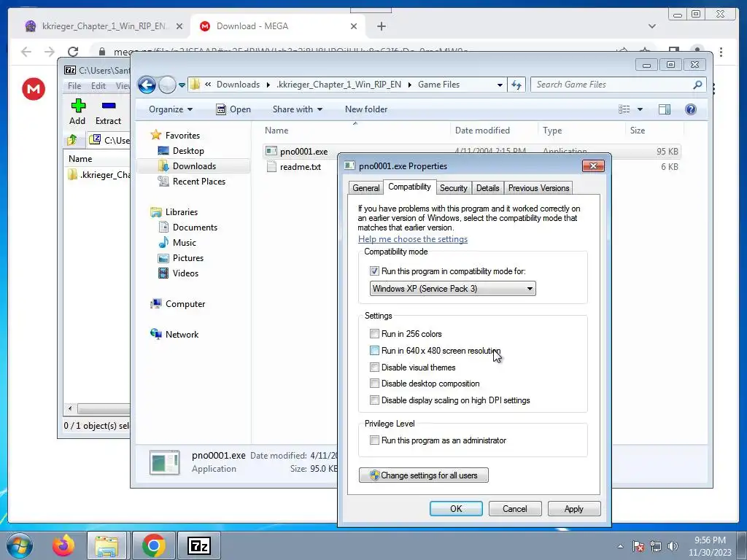Open the address bar history dropdown arrow

pyautogui.click(x=500, y=85)
